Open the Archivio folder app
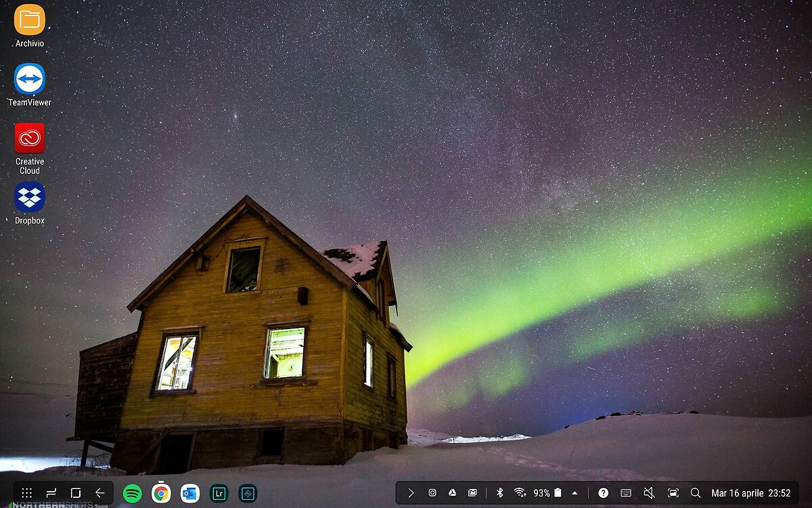The image size is (812, 508). click(x=29, y=20)
